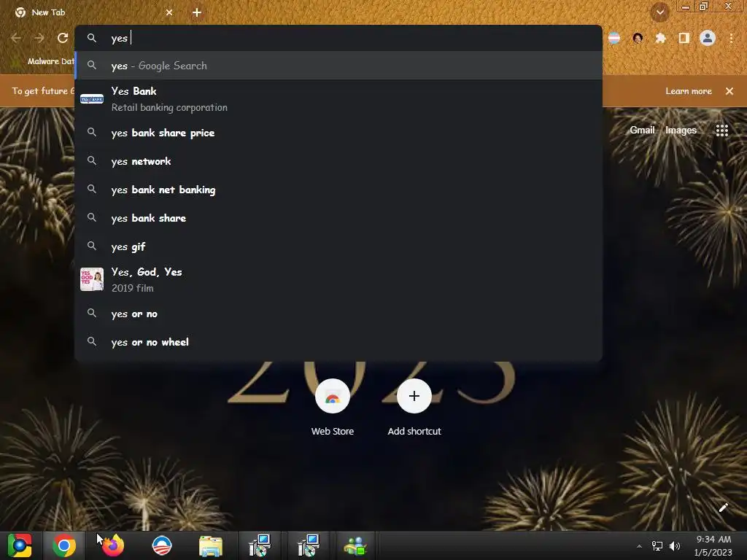Launch Firefox from the taskbar

[x=113, y=545]
